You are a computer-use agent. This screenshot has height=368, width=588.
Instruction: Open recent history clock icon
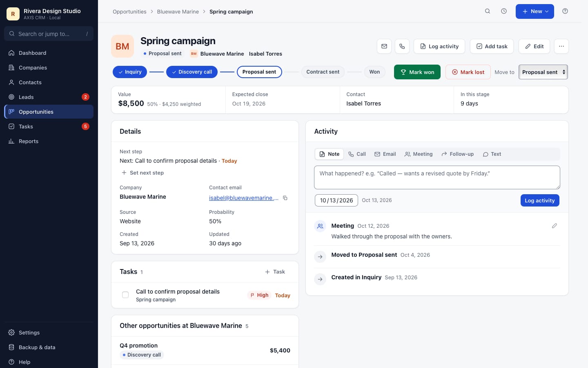tap(504, 11)
